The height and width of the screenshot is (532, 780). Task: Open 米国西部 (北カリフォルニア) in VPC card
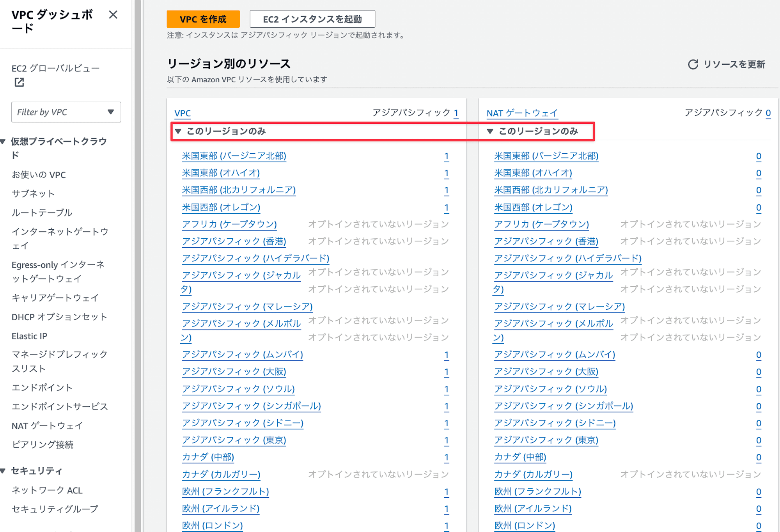tap(239, 190)
